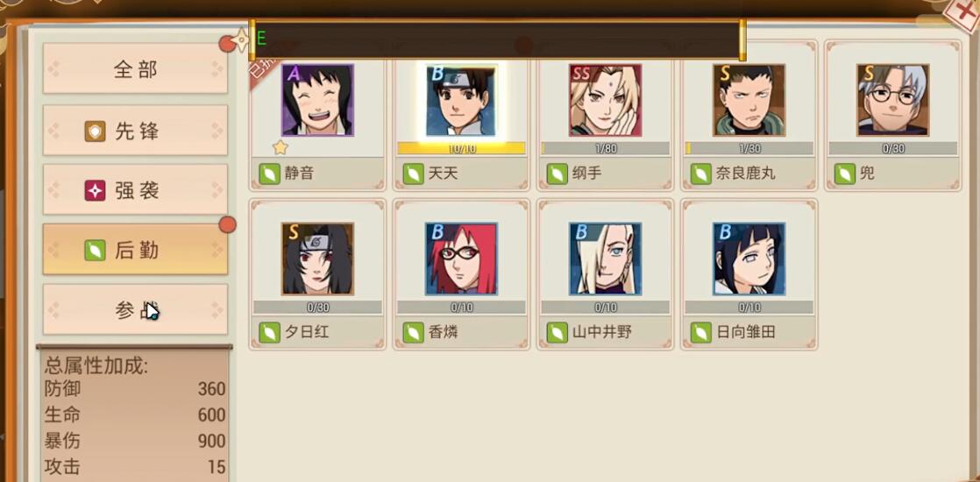Image resolution: width=980 pixels, height=482 pixels.
Task: Click the 奈良鹿丸 character portrait
Action: click(749, 100)
